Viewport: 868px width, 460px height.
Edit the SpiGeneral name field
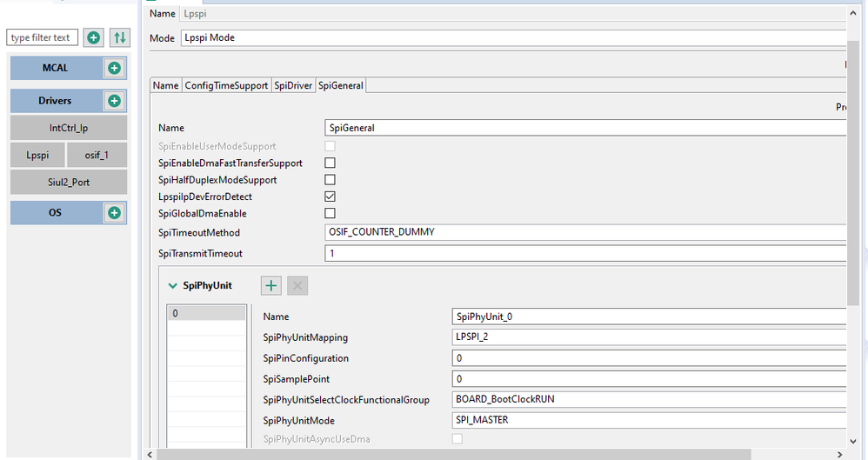[x=585, y=128]
